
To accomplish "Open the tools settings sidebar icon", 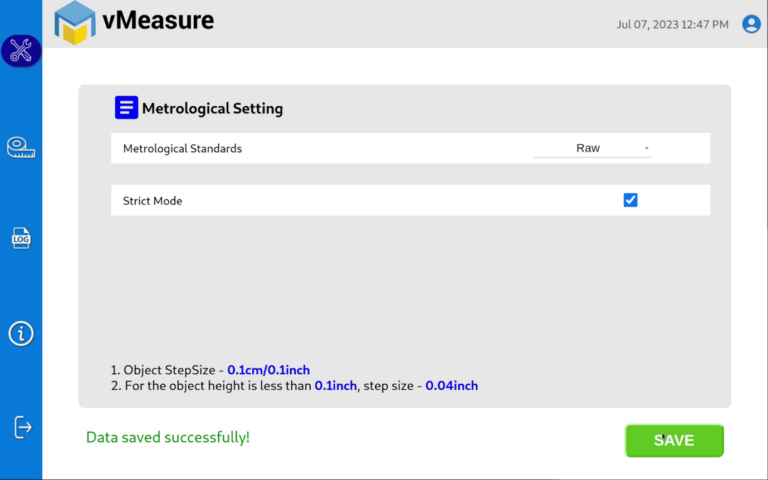I will 21,50.
